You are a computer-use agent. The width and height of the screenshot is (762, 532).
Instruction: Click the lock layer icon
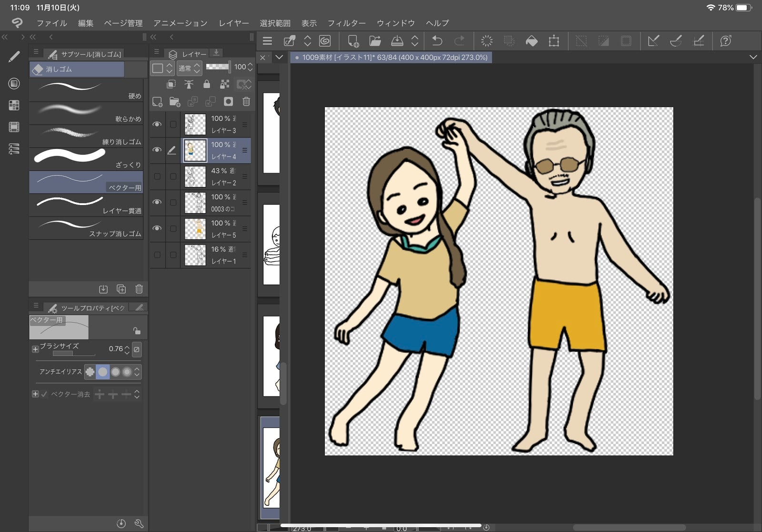206,84
